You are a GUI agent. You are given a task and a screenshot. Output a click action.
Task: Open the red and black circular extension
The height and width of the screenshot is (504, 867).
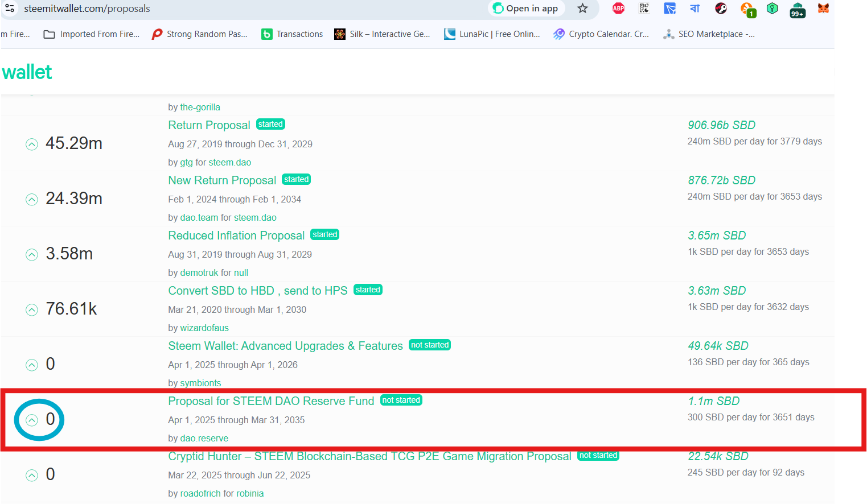click(x=721, y=9)
